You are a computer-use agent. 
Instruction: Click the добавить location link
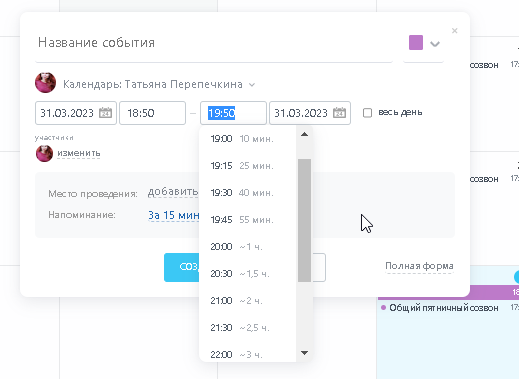[x=173, y=192]
